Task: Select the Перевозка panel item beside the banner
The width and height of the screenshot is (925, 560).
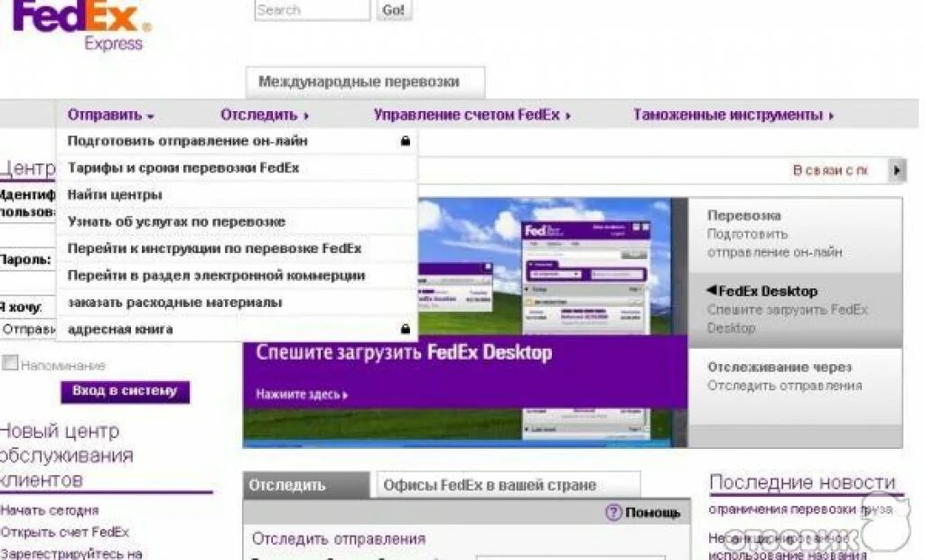Action: (795, 234)
